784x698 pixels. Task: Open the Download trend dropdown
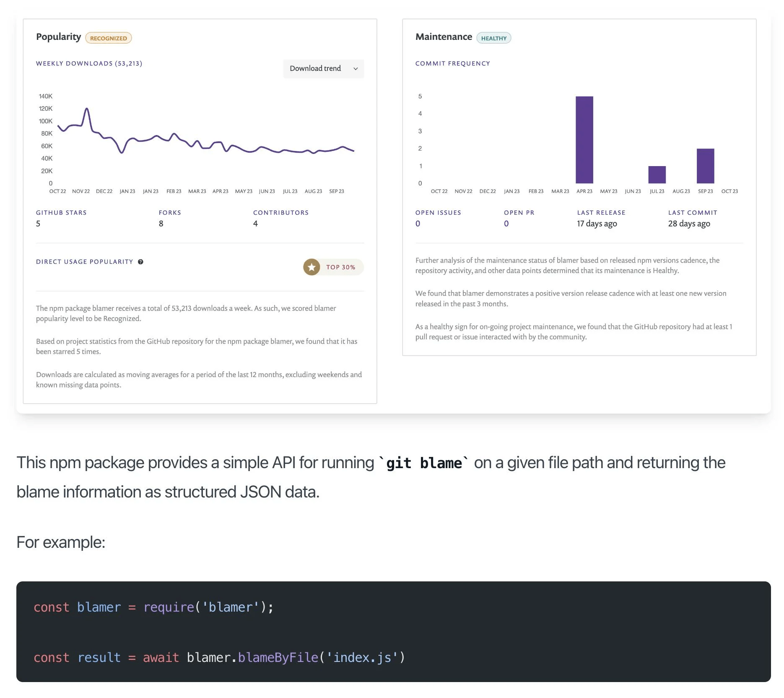[323, 68]
